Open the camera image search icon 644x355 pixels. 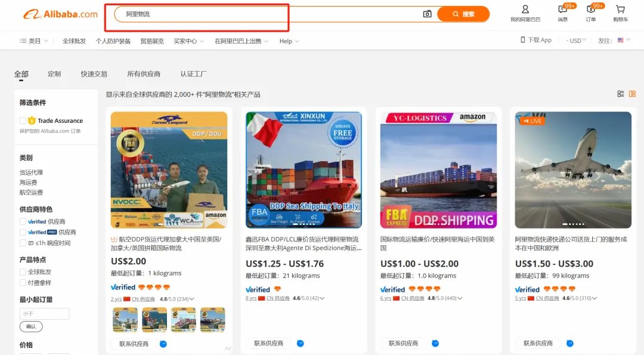click(x=427, y=13)
